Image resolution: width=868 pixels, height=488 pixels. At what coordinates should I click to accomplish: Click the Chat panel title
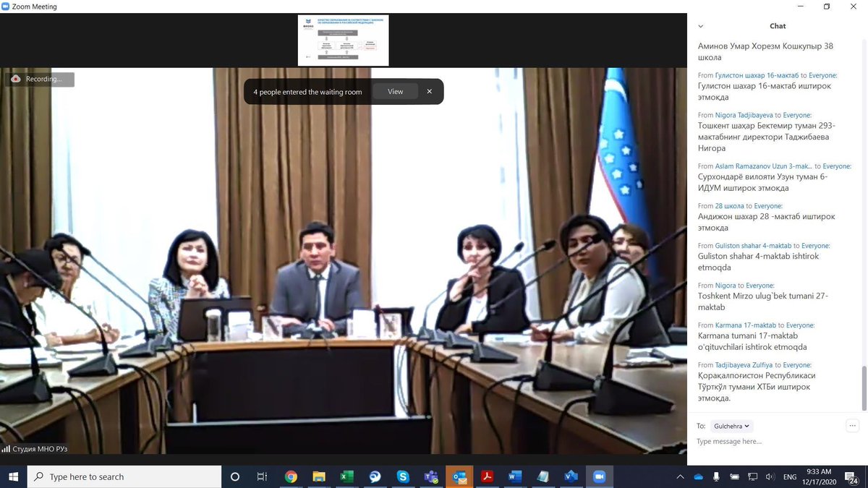778,26
